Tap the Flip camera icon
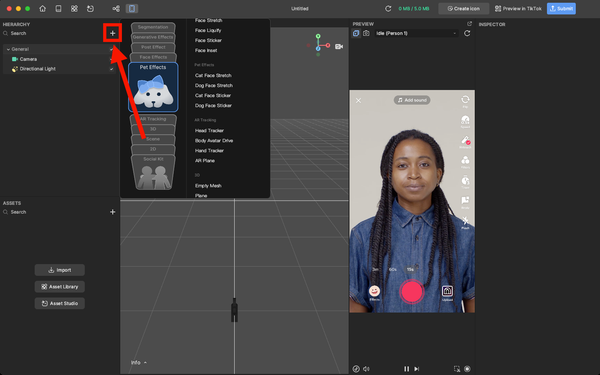Viewport: 600px width, 375px height. point(465,100)
